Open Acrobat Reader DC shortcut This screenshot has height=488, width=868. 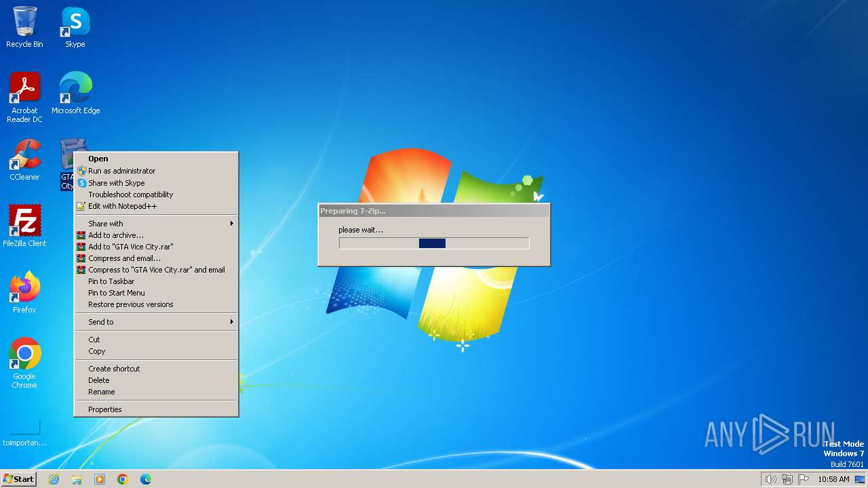24,98
